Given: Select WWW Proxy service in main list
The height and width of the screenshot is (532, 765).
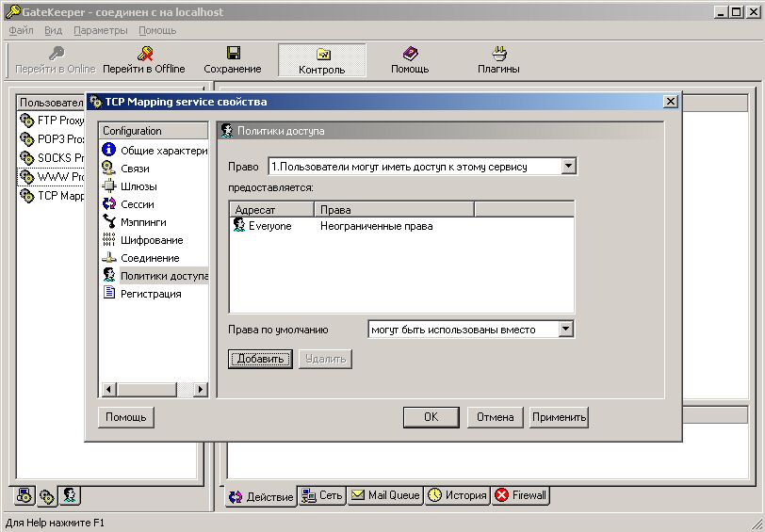Looking at the screenshot, I should pyautogui.click(x=52, y=176).
